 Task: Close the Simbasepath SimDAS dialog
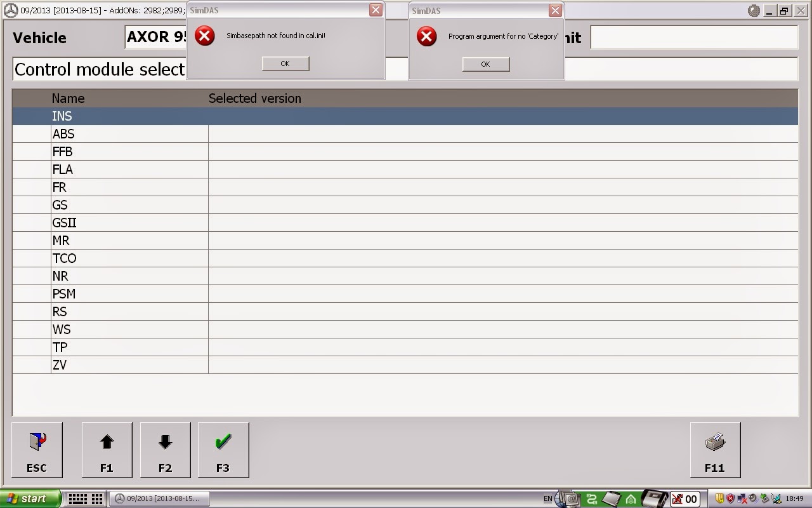point(376,10)
